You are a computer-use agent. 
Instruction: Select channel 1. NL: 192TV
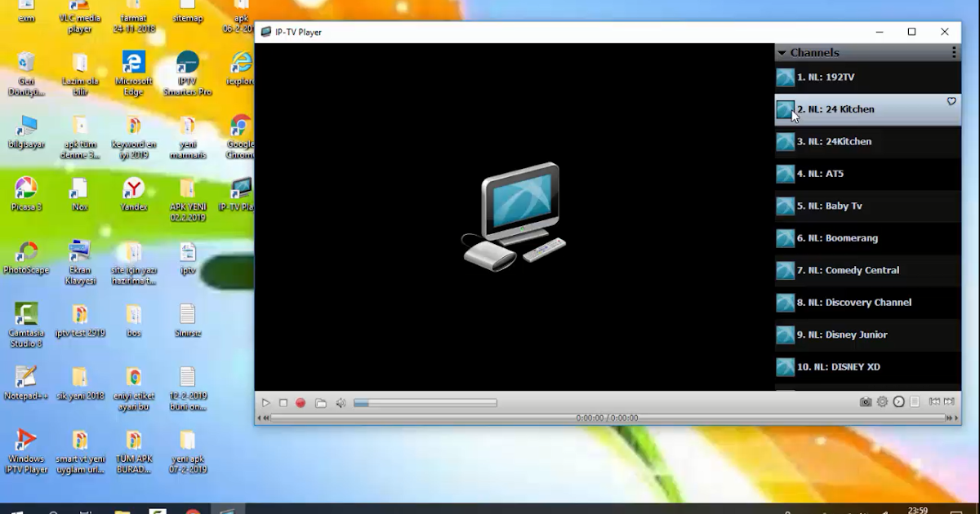pos(867,78)
